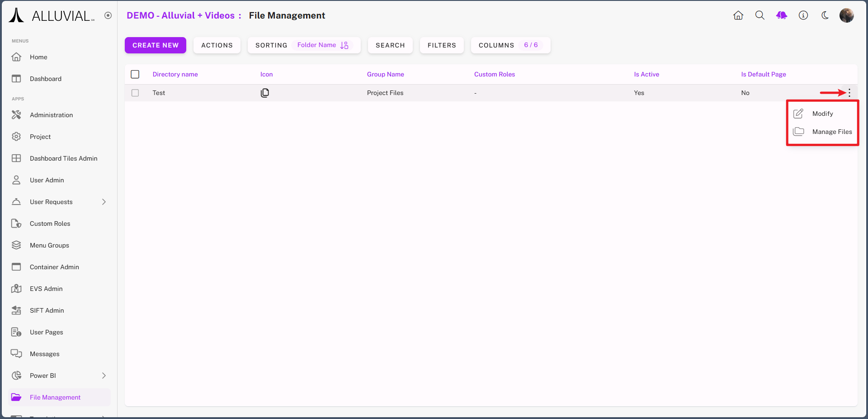This screenshot has width=868, height=419.
Task: Open the three-dot menu for Test row
Action: tap(849, 93)
